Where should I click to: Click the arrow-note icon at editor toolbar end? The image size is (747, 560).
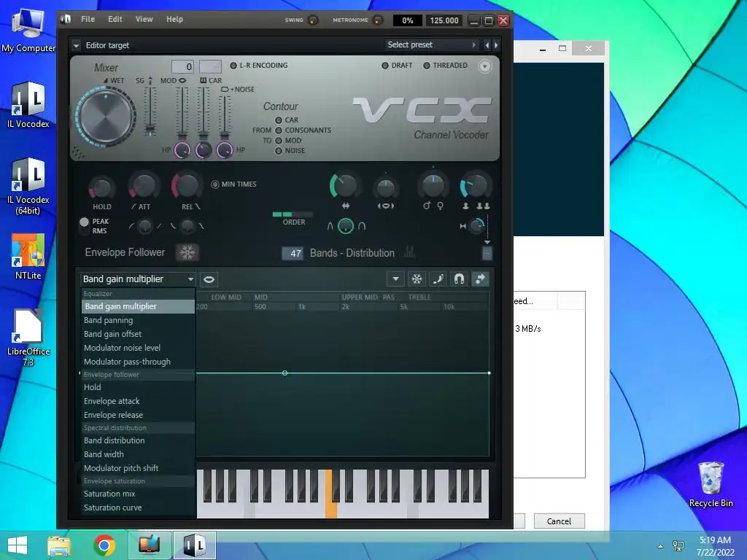tap(480, 279)
